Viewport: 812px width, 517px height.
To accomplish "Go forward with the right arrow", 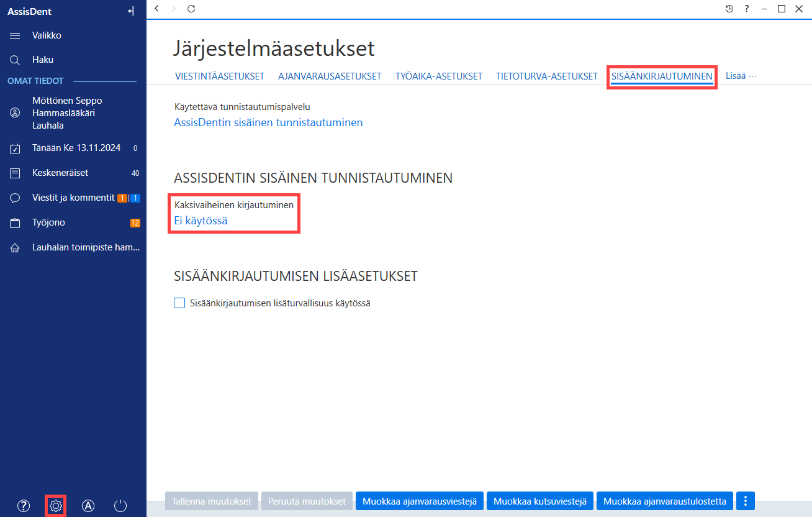I will tap(174, 9).
